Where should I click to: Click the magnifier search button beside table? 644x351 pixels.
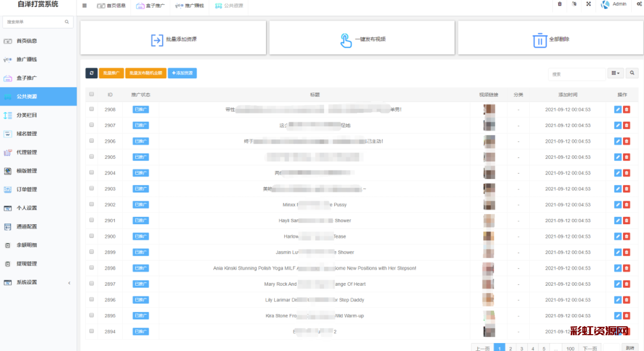click(632, 74)
